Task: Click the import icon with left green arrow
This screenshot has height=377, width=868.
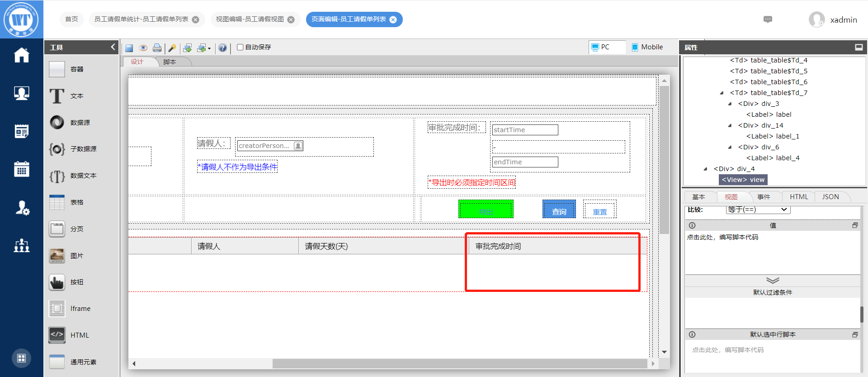Action: click(x=202, y=48)
